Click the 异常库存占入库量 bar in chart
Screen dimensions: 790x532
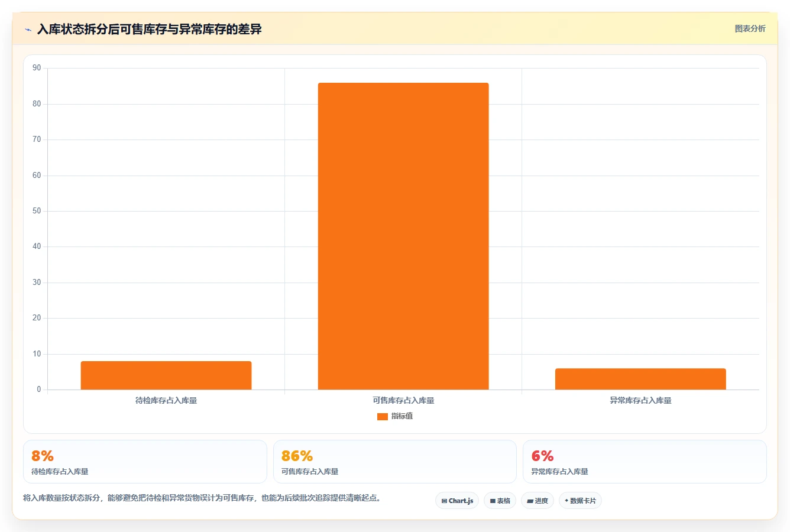pos(640,379)
